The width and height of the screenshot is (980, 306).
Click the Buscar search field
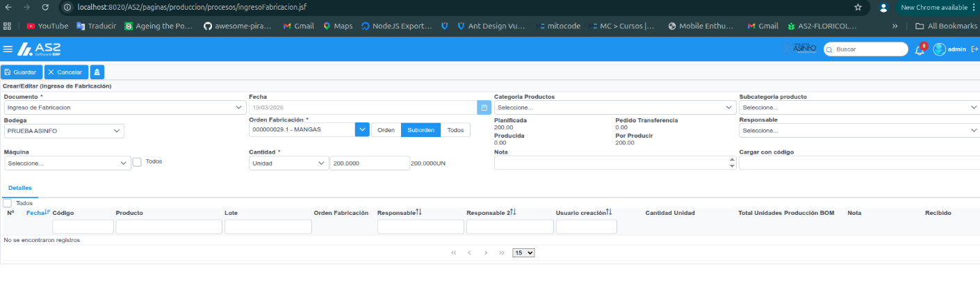(866, 49)
